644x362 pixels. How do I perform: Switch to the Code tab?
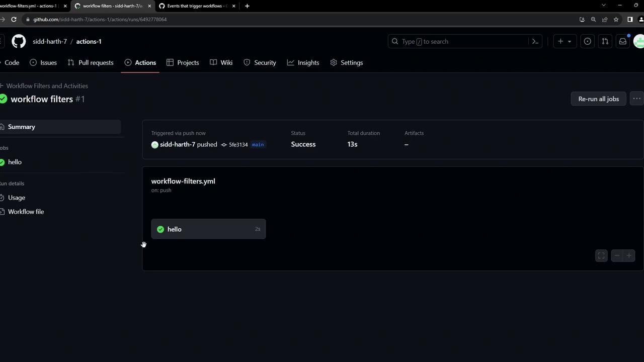10,62
